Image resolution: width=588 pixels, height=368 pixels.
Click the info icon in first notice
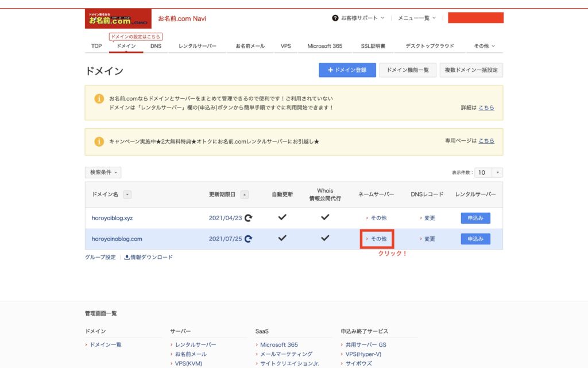point(99,99)
